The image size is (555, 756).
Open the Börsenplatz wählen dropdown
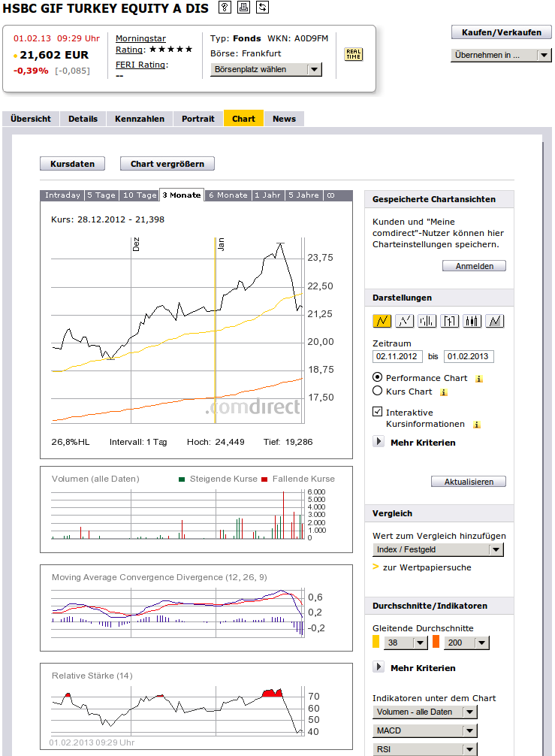[267, 69]
